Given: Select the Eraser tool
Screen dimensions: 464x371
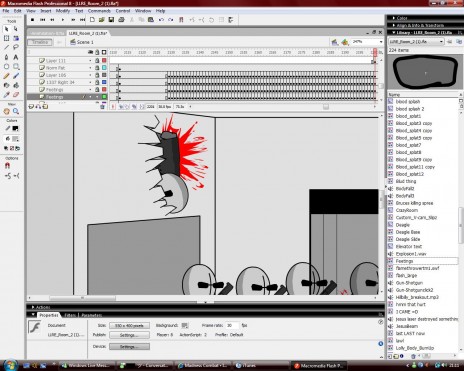Looking at the screenshot, I should [x=16, y=95].
